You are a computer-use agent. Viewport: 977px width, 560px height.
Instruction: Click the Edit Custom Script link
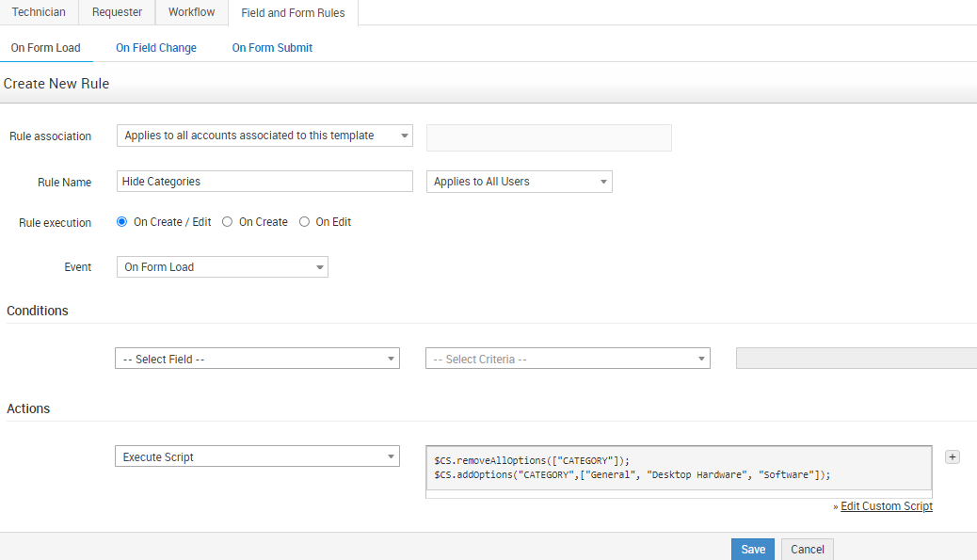(x=886, y=506)
